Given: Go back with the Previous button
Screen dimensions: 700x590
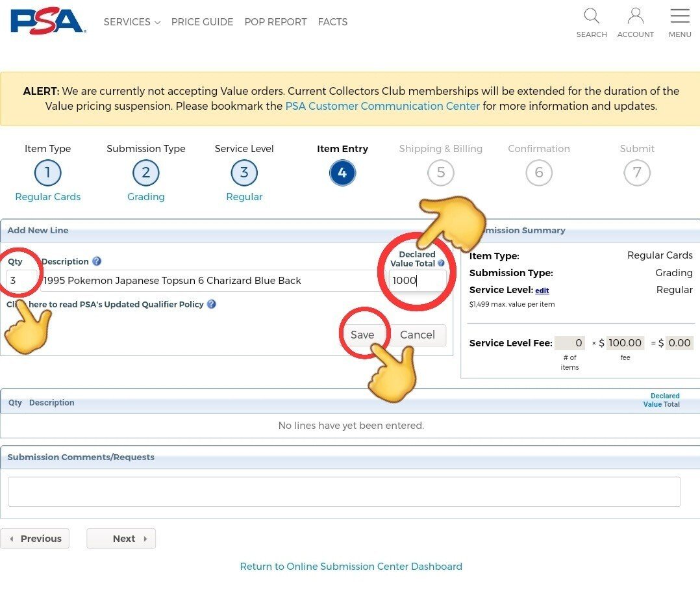Looking at the screenshot, I should (x=35, y=539).
